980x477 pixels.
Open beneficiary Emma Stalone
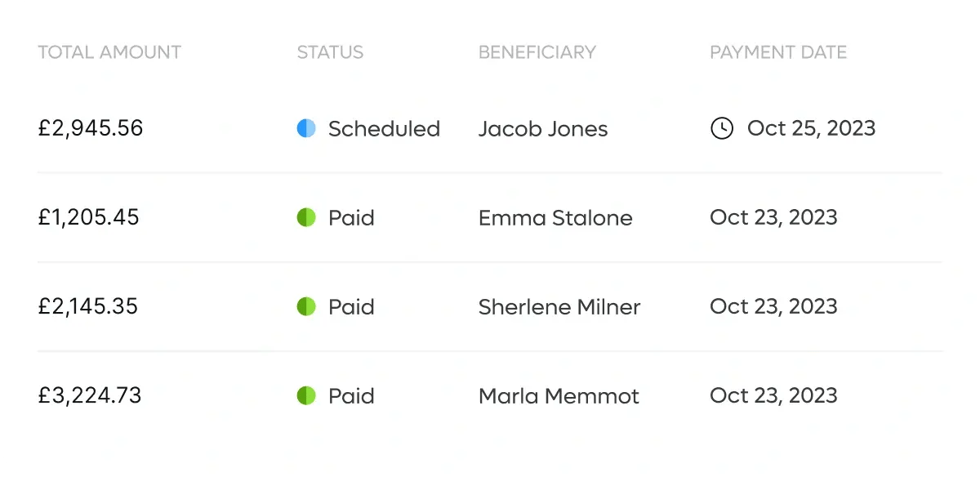[x=555, y=218]
